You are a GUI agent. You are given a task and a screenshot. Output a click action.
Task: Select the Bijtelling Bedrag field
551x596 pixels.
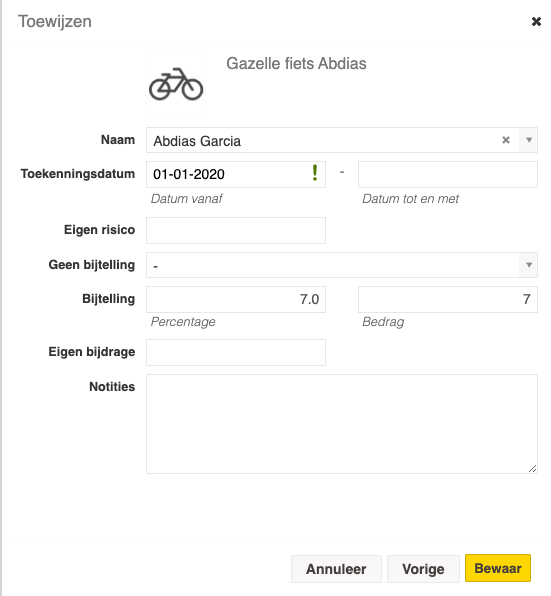pyautogui.click(x=448, y=300)
